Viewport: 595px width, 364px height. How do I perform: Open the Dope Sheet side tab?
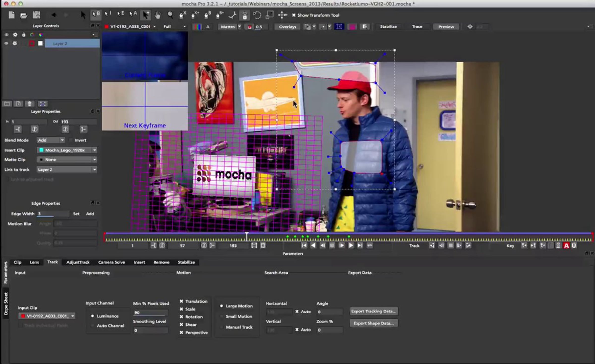point(6,304)
